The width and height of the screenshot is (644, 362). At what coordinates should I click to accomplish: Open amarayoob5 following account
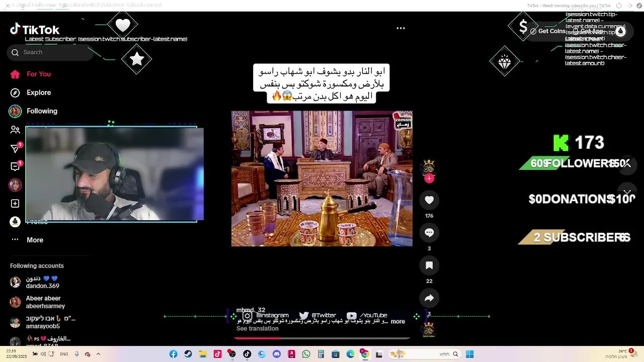43,322
